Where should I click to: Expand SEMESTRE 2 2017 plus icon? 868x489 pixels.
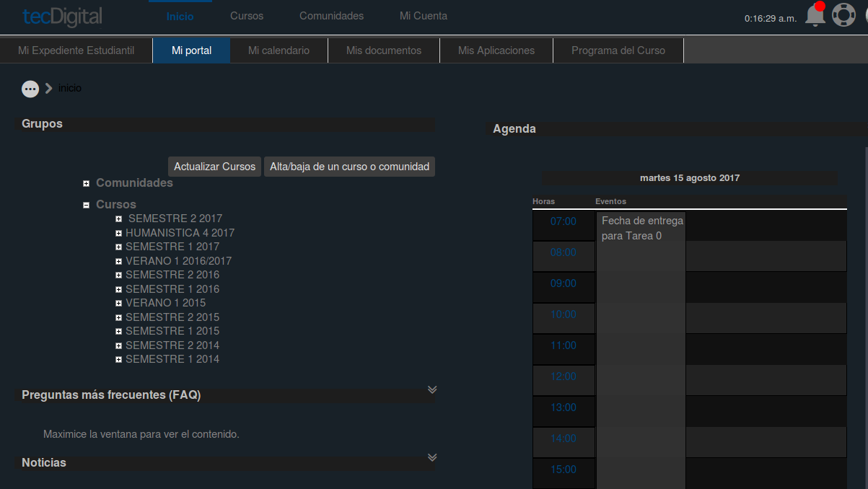tap(119, 219)
